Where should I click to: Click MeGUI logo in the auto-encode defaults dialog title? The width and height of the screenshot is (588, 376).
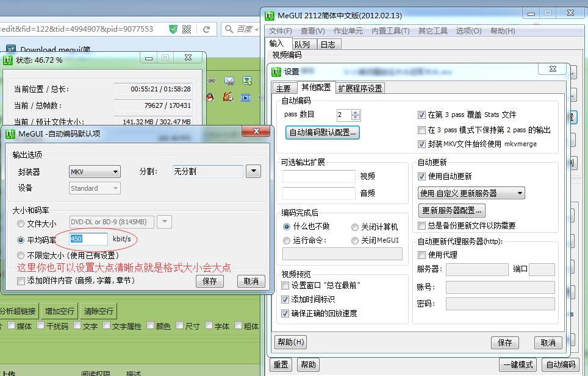[x=10, y=133]
